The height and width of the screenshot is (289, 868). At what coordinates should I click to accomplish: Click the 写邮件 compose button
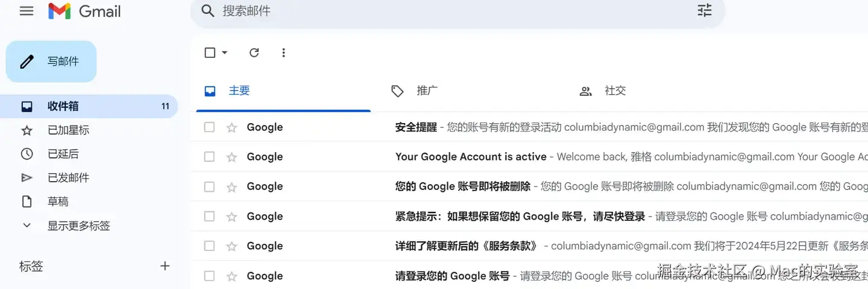51,62
